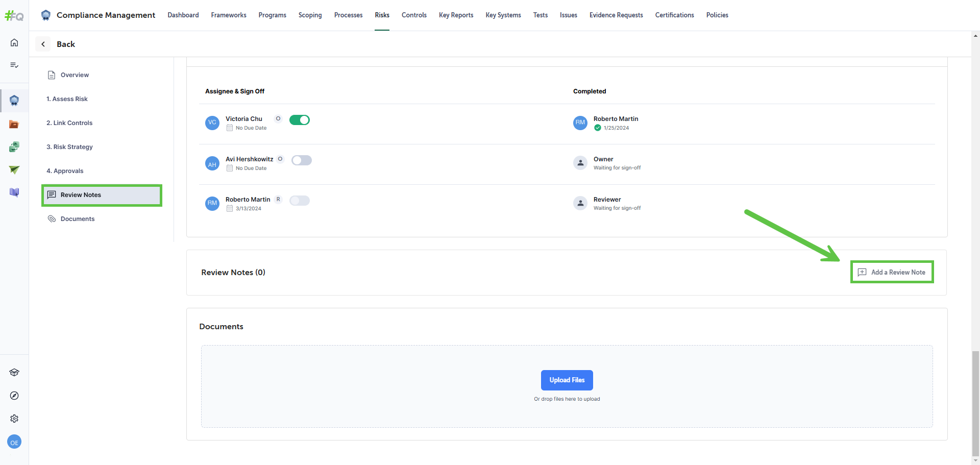Enable Avi Hershkowitz's sign-off toggle
The image size is (980, 465).
pos(301,160)
